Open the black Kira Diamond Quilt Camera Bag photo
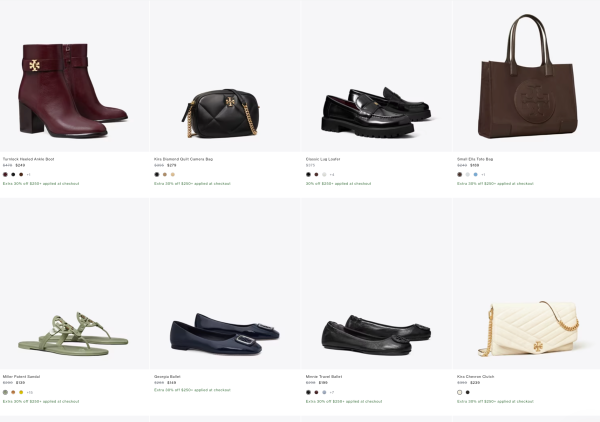This screenshot has width=600, height=422. [x=225, y=76]
